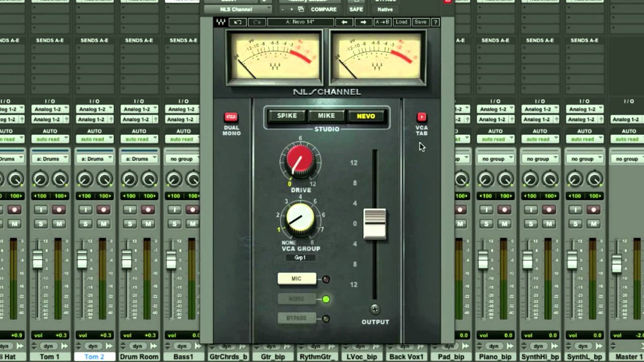Copy settings with the A to B button
Screen dimensions: 644x362
[382, 22]
